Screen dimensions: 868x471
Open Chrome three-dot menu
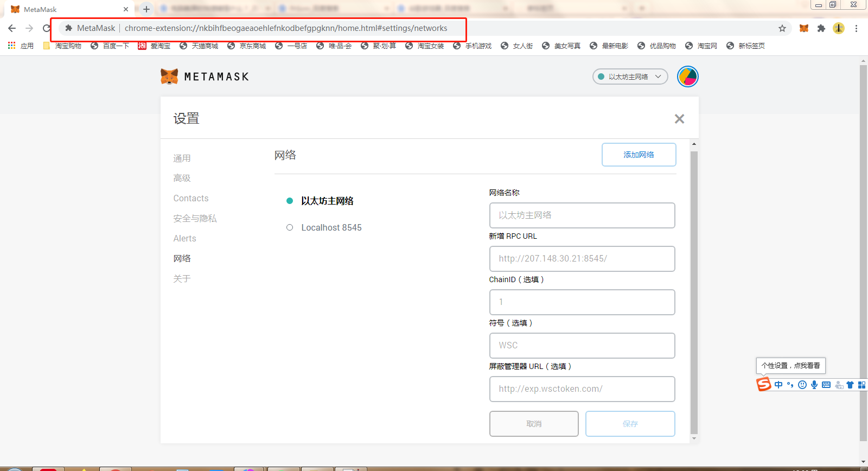pyautogui.click(x=856, y=28)
